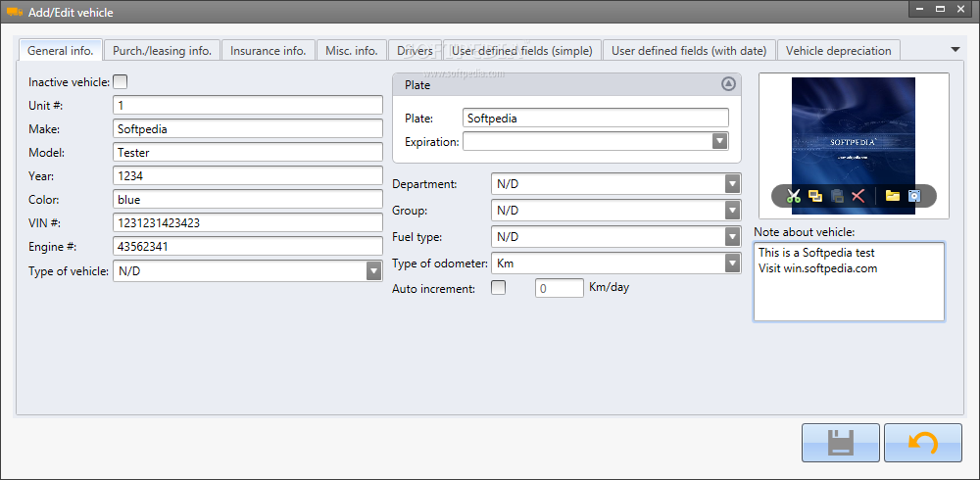The width and height of the screenshot is (980, 480).
Task: Collapse the Plate panel using circle arrow
Action: (x=728, y=83)
